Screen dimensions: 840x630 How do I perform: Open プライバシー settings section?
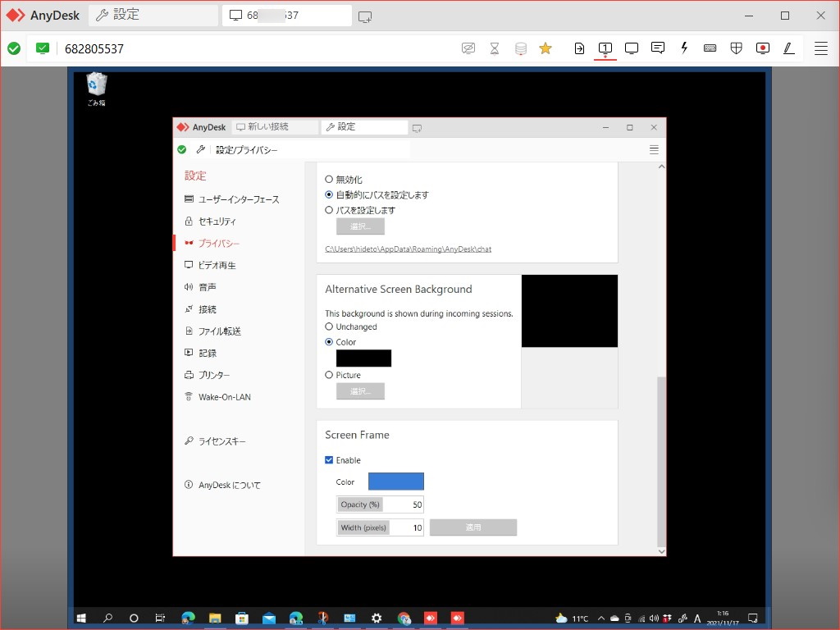[212, 243]
